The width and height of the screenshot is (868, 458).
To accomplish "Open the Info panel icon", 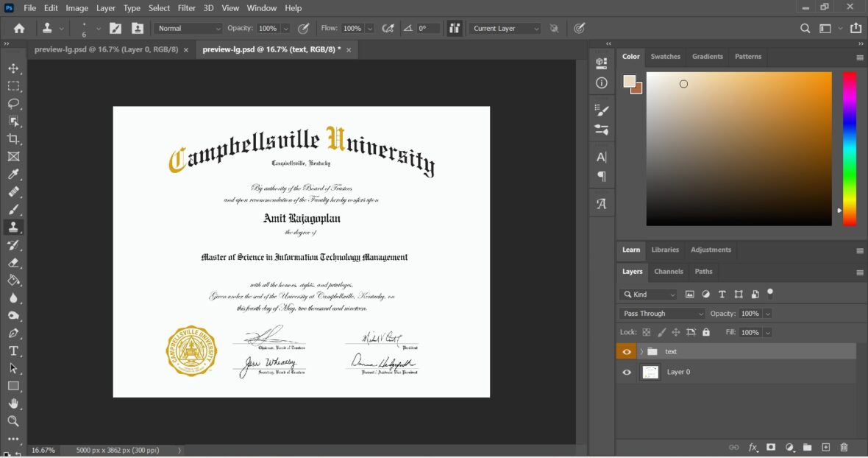I will point(601,83).
